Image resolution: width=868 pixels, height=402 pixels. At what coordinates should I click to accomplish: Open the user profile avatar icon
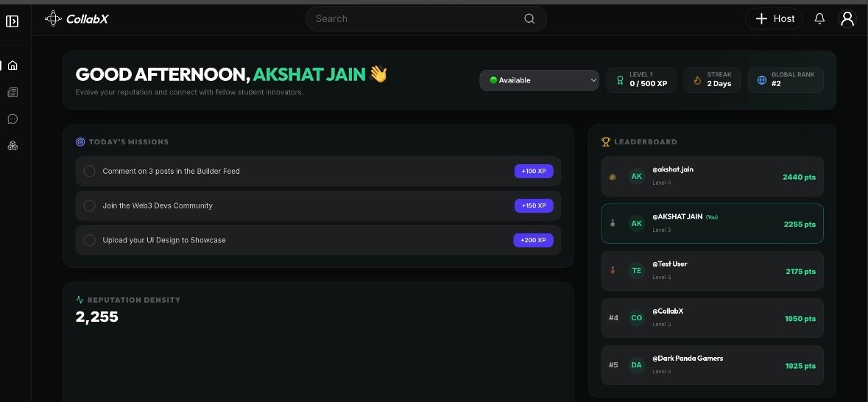pyautogui.click(x=847, y=19)
